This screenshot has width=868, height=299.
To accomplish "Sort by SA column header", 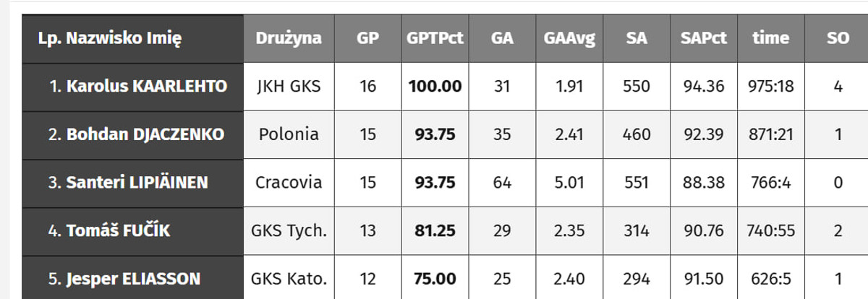I will tap(637, 38).
